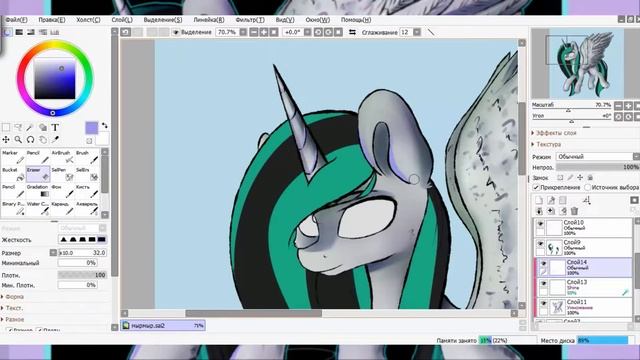The height and width of the screenshot is (360, 640).
Task: Click navigator zoom-in plus button
Action: pyautogui.click(x=628, y=106)
